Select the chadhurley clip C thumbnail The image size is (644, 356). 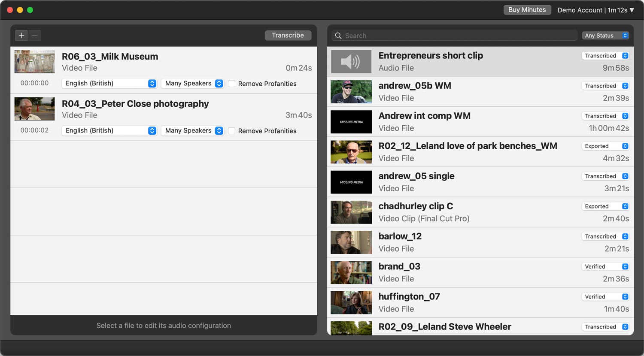(x=351, y=212)
